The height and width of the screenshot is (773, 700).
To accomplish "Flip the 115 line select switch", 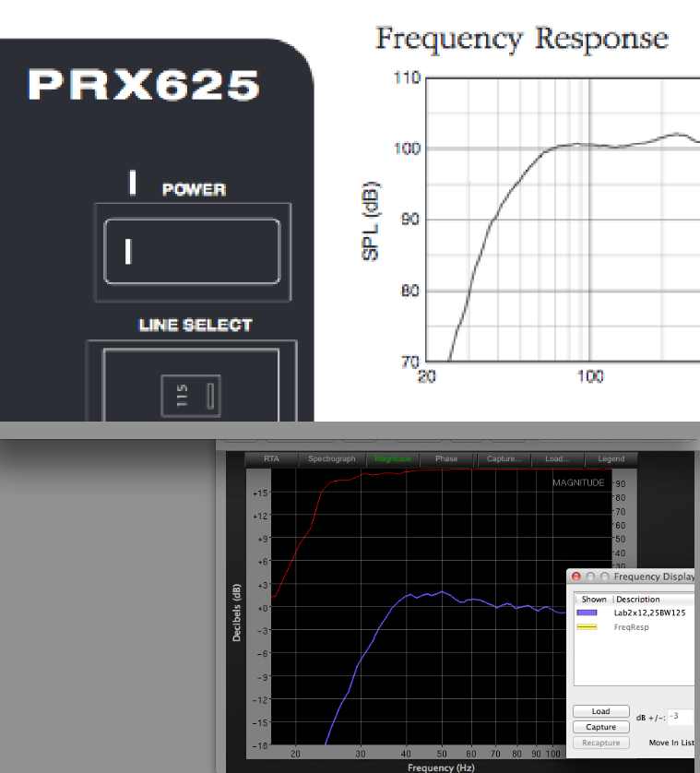I will tap(191, 396).
